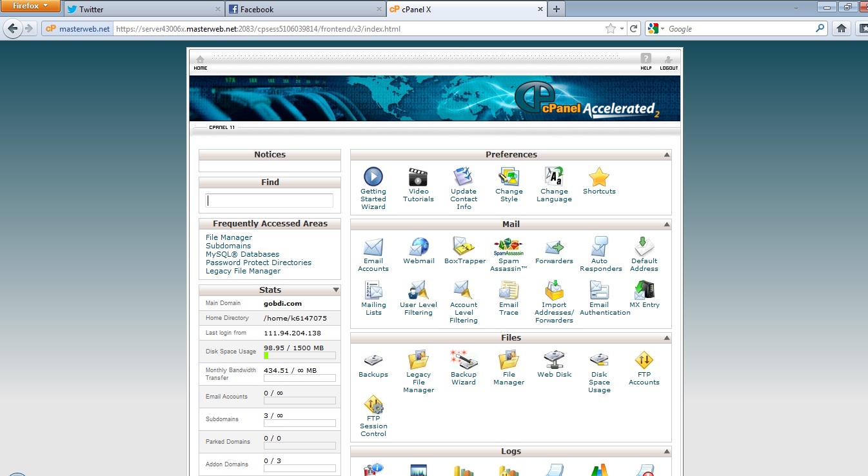This screenshot has width=868, height=476.
Task: Open the Email Authentication icon
Action: pyautogui.click(x=599, y=291)
